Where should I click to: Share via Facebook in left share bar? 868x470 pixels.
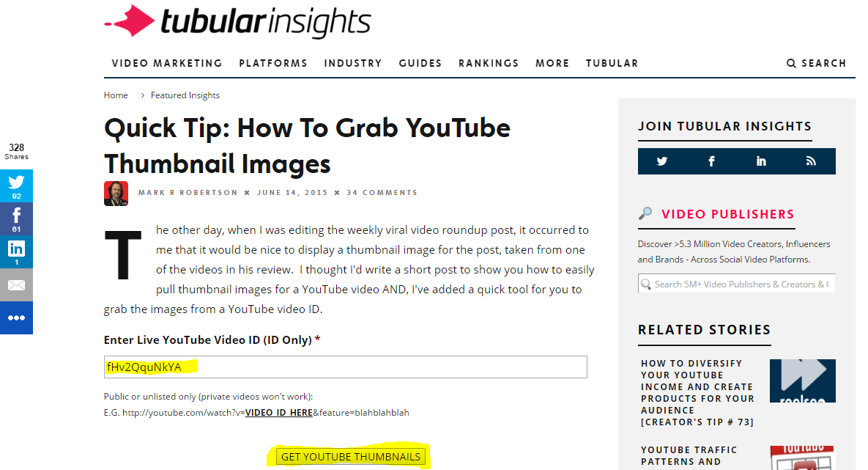17,219
